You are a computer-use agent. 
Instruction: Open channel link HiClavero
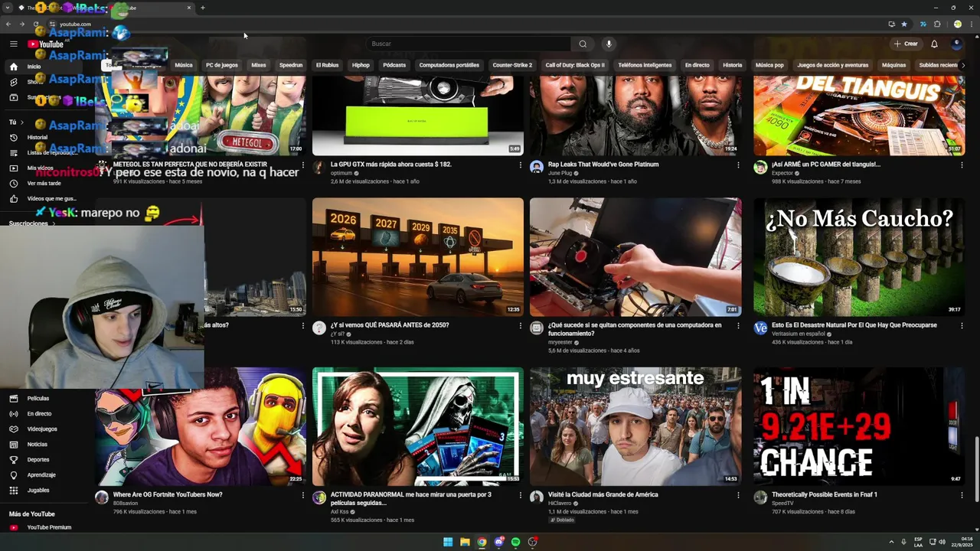click(x=560, y=504)
